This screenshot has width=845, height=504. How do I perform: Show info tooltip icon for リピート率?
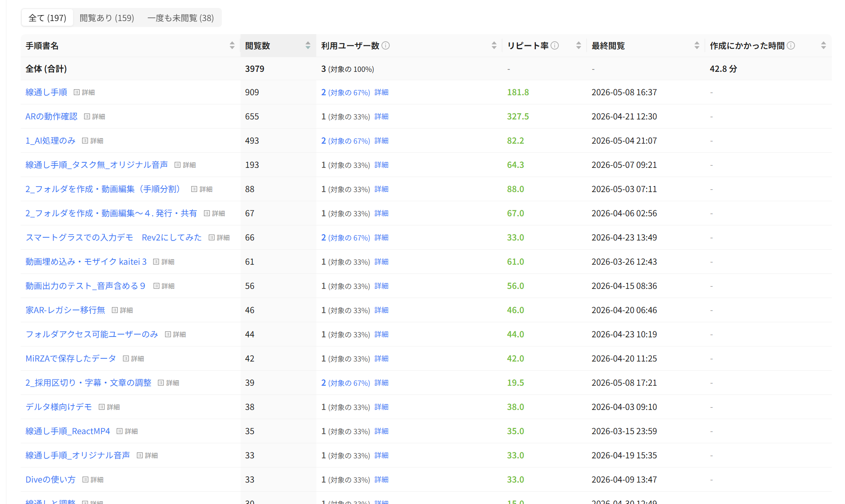[555, 46]
